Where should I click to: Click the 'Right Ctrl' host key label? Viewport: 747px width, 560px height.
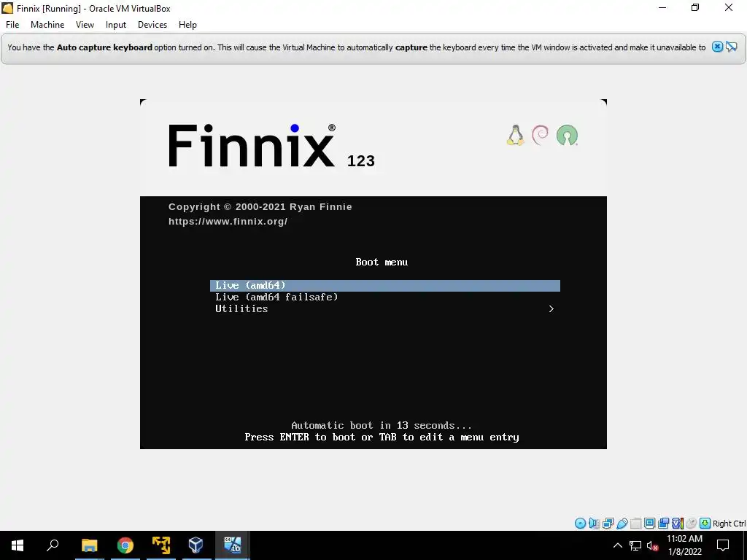[729, 524]
